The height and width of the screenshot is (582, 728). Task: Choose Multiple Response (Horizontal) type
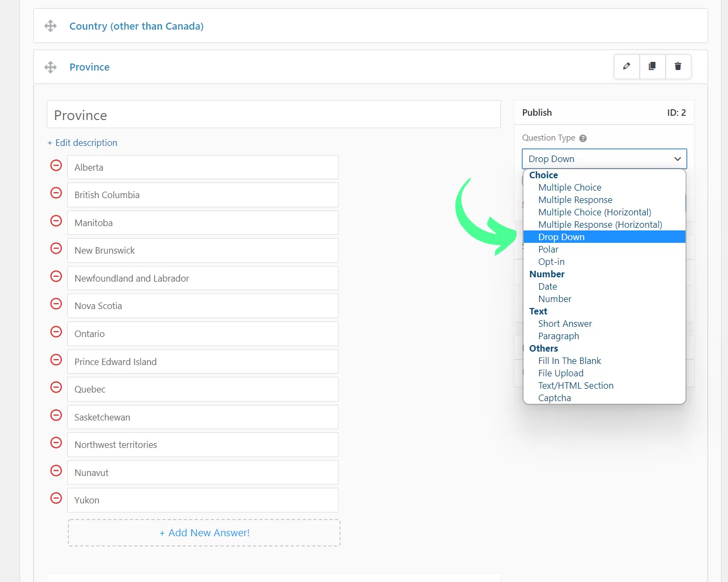[x=600, y=225]
